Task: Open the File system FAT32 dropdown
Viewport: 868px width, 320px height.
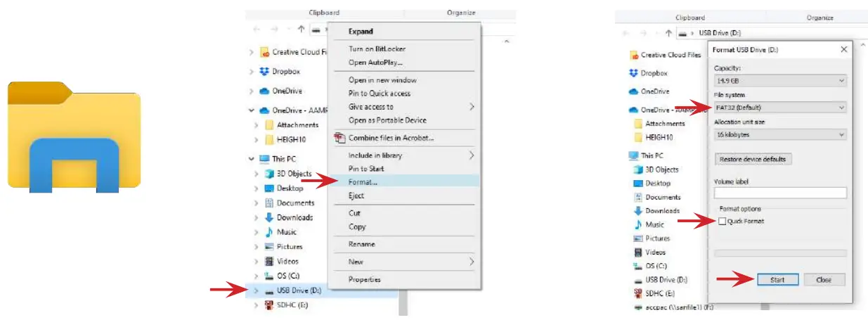Action: 780,108
